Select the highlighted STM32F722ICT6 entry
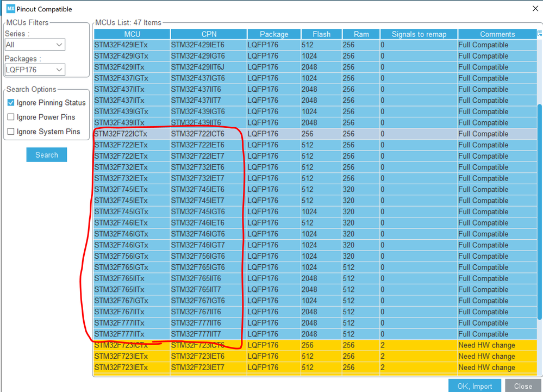 [209, 134]
